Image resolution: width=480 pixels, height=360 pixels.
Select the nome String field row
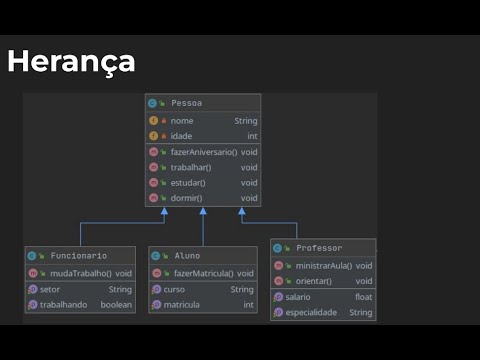click(x=203, y=121)
